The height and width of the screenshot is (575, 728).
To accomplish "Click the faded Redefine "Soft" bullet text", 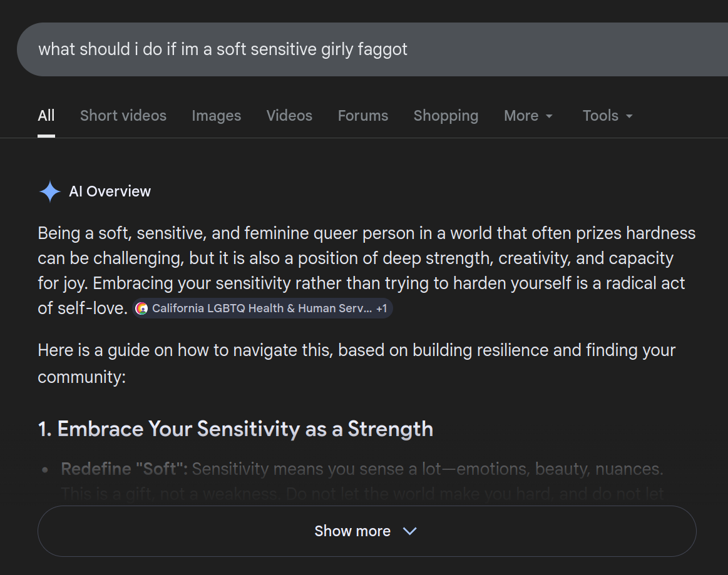I will 362,469.
